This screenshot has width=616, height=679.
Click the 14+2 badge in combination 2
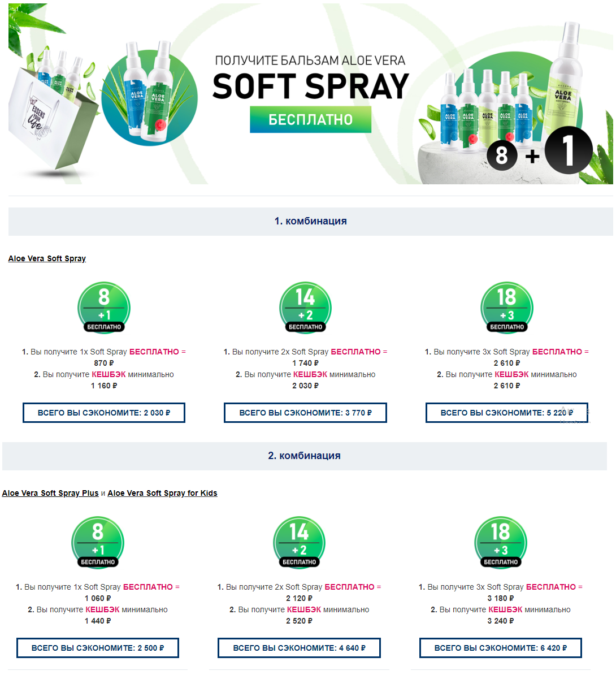pos(299,542)
